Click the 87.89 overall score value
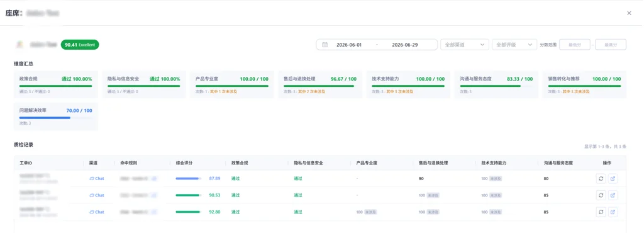Image resolution: width=644 pixels, height=233 pixels. 214,179
